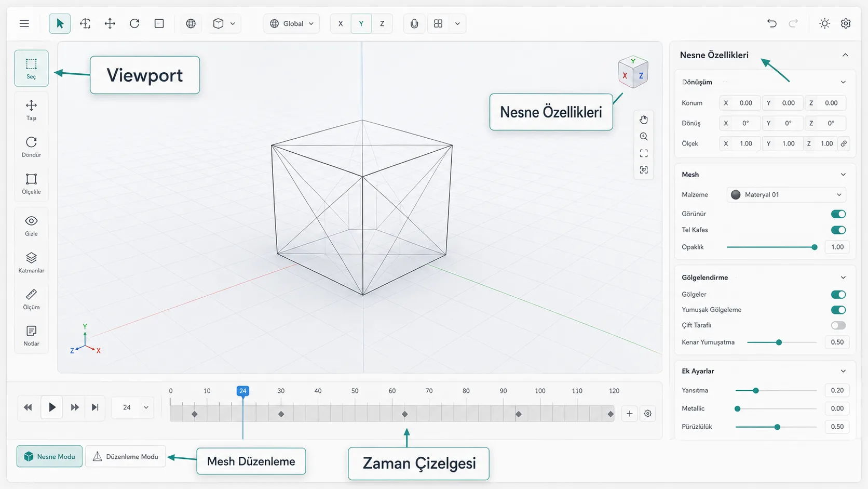Choose the Ölçekle scale tool
Viewport: 868px width, 489px height.
coord(31,184)
